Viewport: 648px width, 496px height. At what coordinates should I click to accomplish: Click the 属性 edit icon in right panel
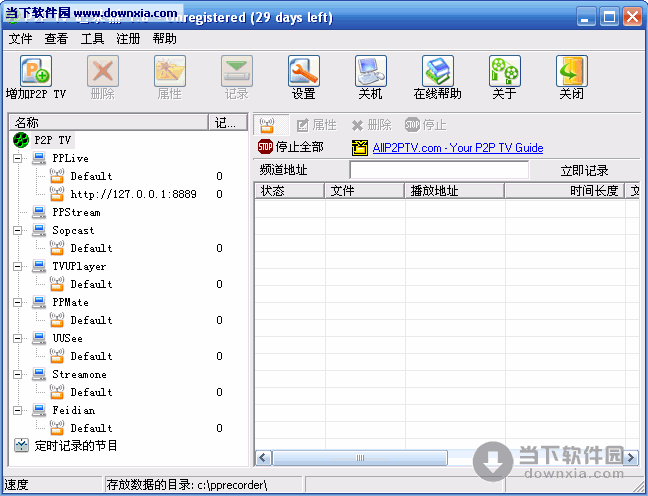coord(303,125)
